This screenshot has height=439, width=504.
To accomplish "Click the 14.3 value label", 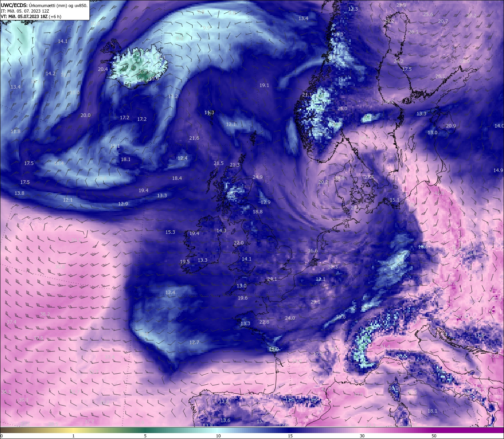I will click(x=221, y=231).
